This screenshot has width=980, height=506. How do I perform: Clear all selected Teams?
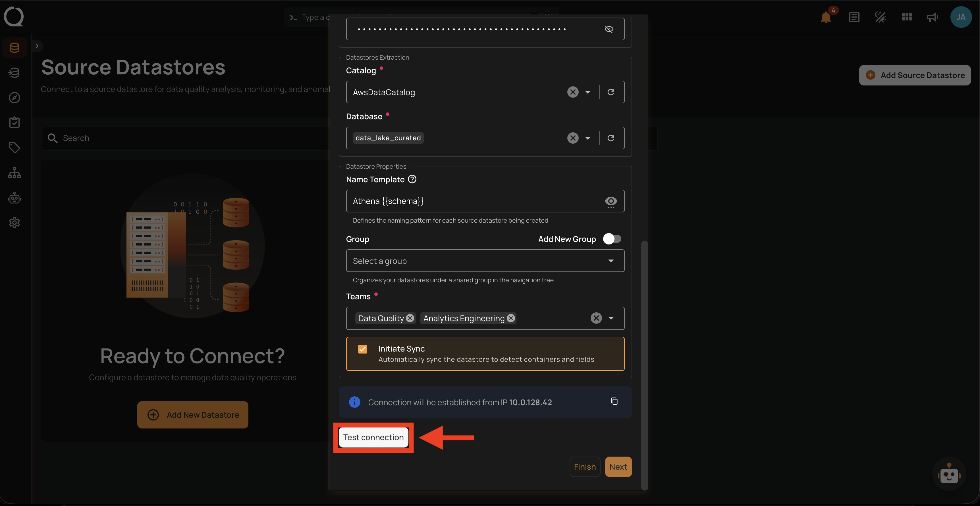pos(596,318)
